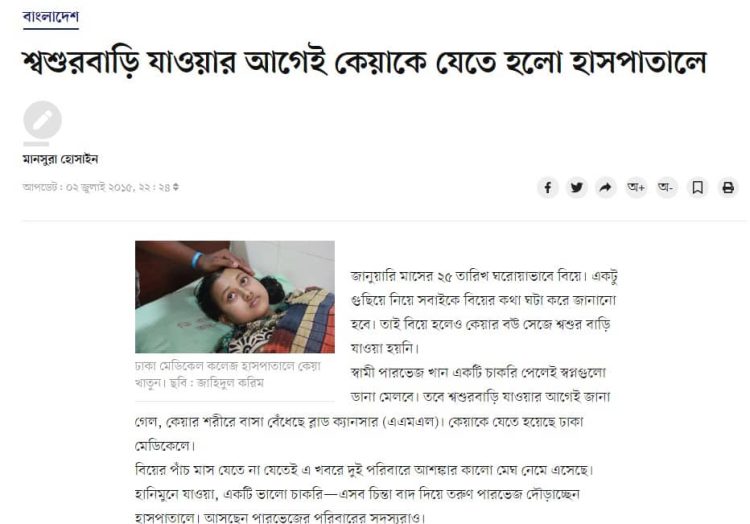Click the photo caption about ঢাকা মেডিকেল
750x524 pixels.
(x=228, y=374)
